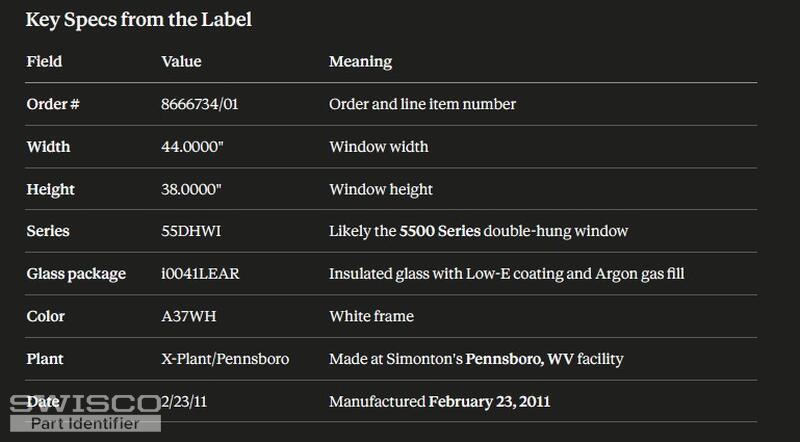Viewport: 800px width, 442px height.
Task: Select the date value 2/23/11
Action: (184, 402)
